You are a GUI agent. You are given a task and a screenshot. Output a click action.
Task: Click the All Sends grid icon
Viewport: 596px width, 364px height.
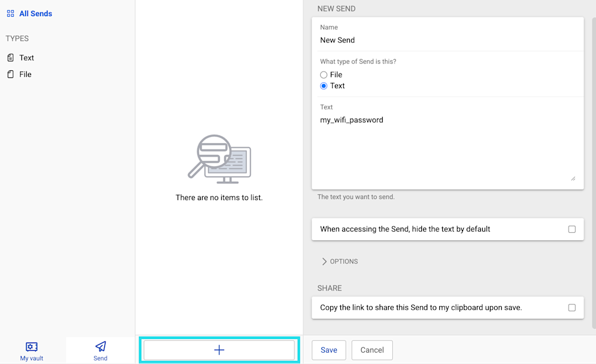coord(10,13)
